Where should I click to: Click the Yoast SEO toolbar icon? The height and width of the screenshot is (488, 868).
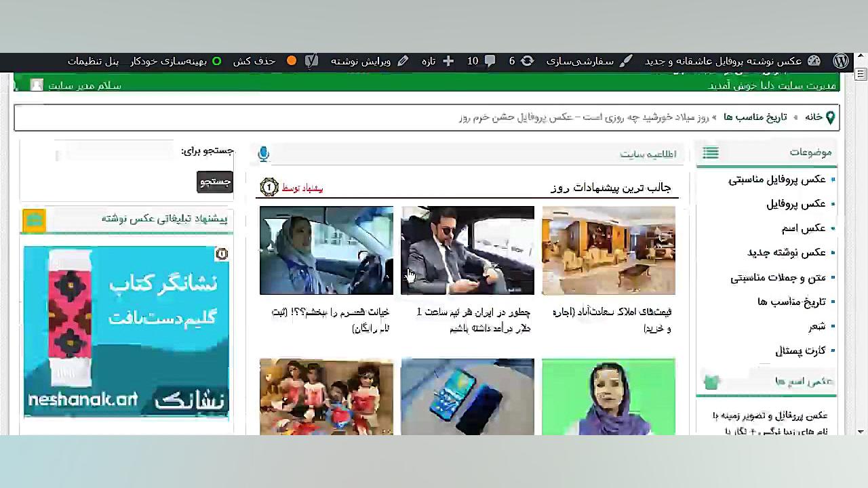click(311, 61)
